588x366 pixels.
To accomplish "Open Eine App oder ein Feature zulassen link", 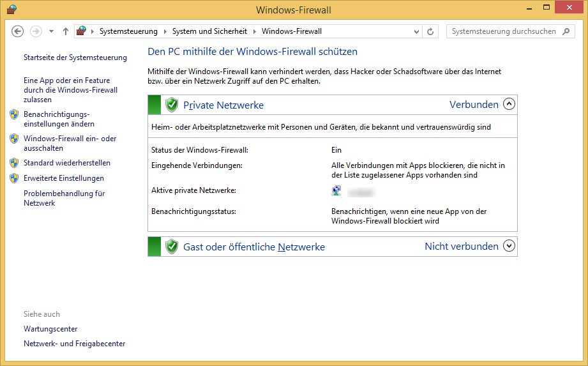I will (70, 90).
